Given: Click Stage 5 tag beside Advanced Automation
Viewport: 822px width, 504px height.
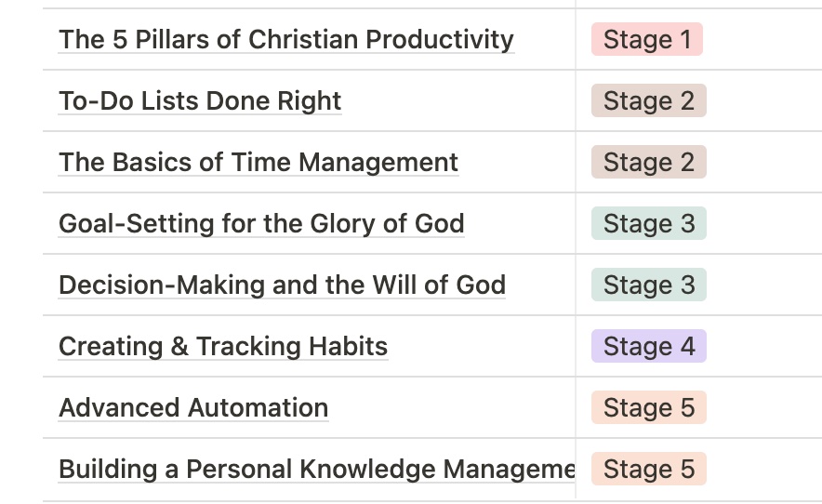Looking at the screenshot, I should point(649,407).
